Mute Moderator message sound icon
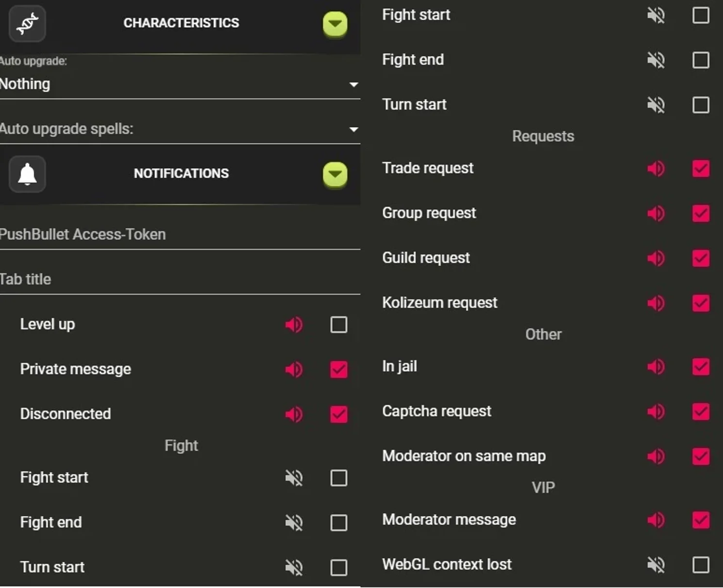The image size is (723, 588). [656, 520]
